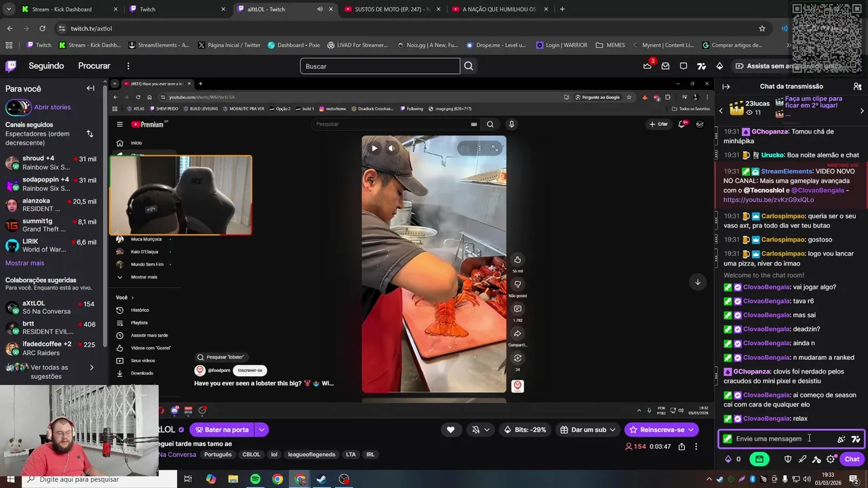Share the stream via share icon
The image size is (868, 488).
click(x=682, y=447)
